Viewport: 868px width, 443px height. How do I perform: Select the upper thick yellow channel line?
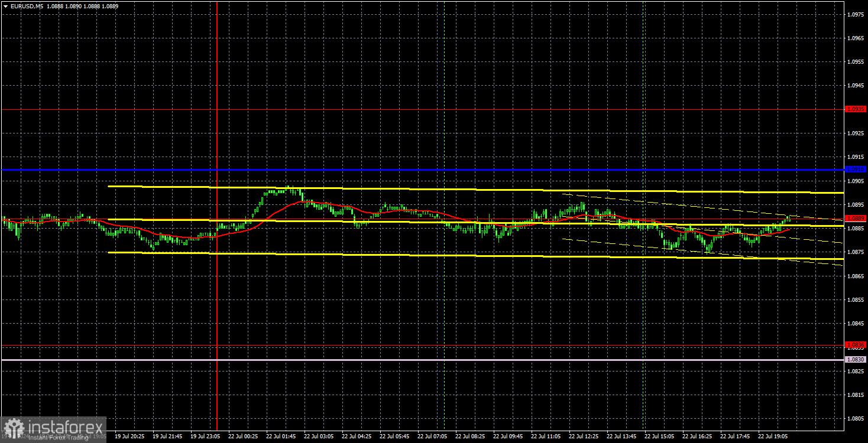click(476, 190)
